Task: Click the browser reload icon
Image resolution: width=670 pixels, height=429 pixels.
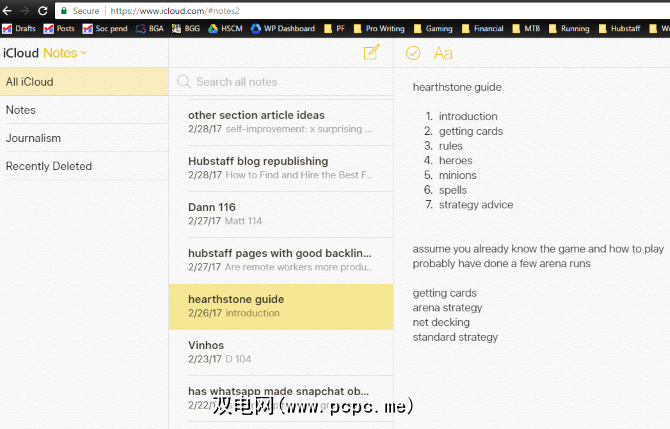Action: tap(42, 11)
